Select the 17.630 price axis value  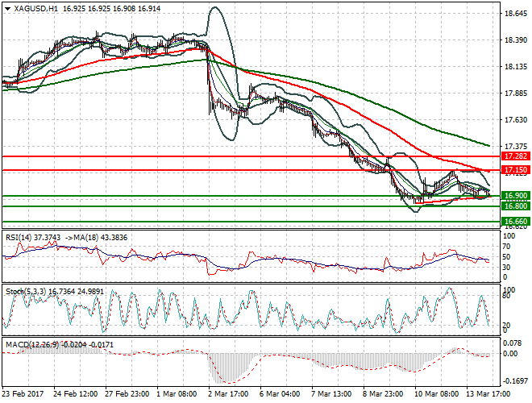coord(516,120)
